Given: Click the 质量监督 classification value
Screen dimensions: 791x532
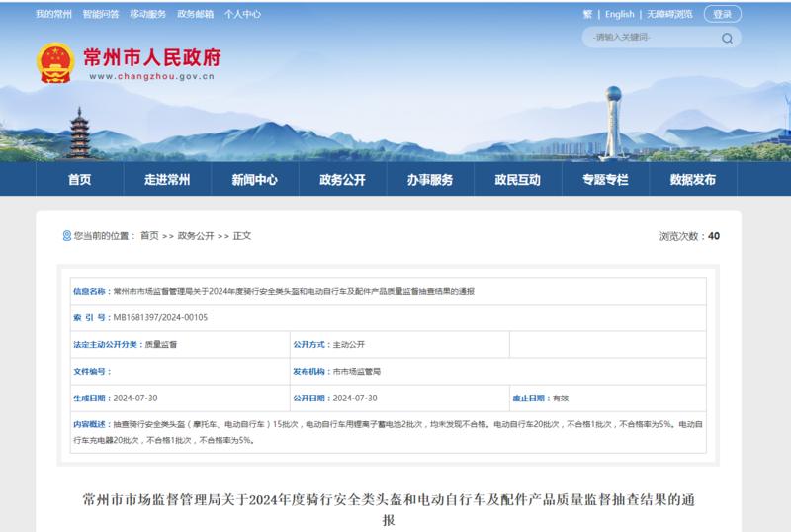Looking at the screenshot, I should click(x=161, y=345).
